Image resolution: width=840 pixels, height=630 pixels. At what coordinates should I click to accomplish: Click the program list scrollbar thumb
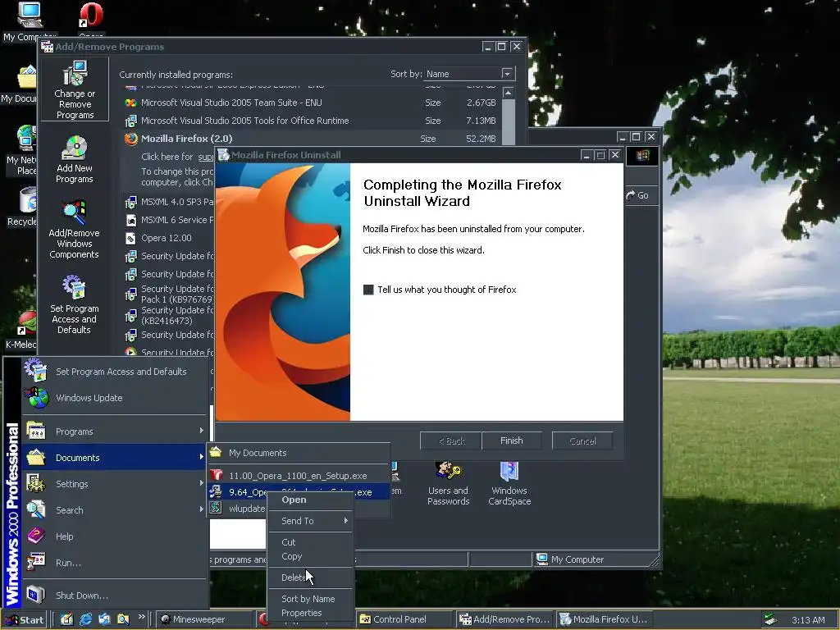508,122
